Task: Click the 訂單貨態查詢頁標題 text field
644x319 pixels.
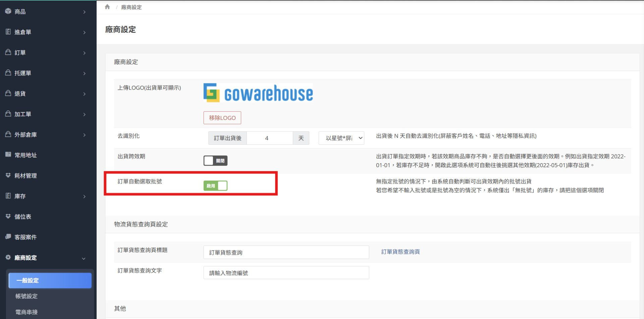Action: 286,252
